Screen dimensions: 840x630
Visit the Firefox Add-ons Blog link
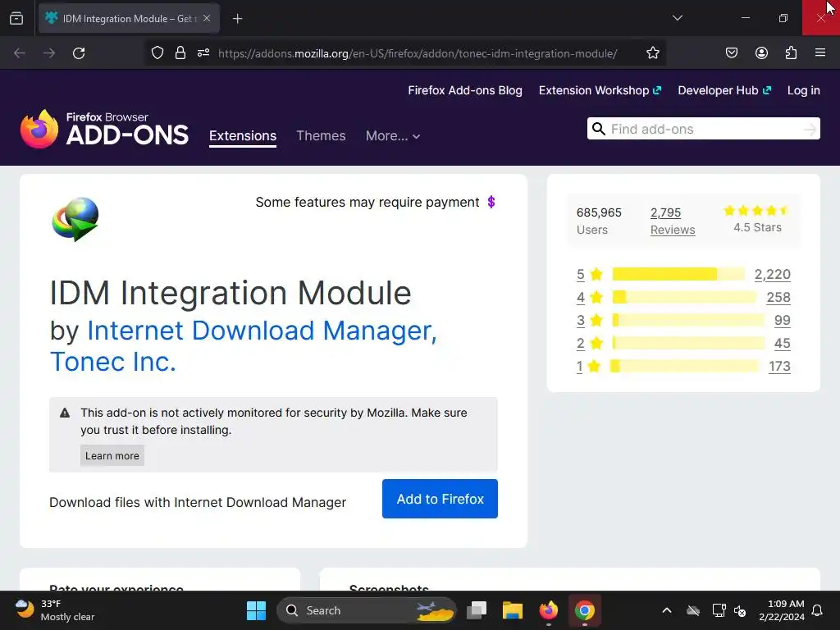point(465,90)
